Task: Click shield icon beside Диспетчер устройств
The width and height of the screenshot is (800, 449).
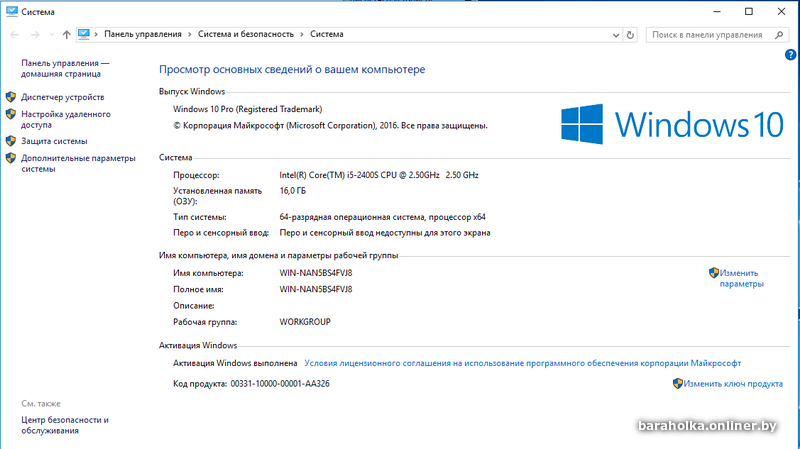Action: click(11, 97)
